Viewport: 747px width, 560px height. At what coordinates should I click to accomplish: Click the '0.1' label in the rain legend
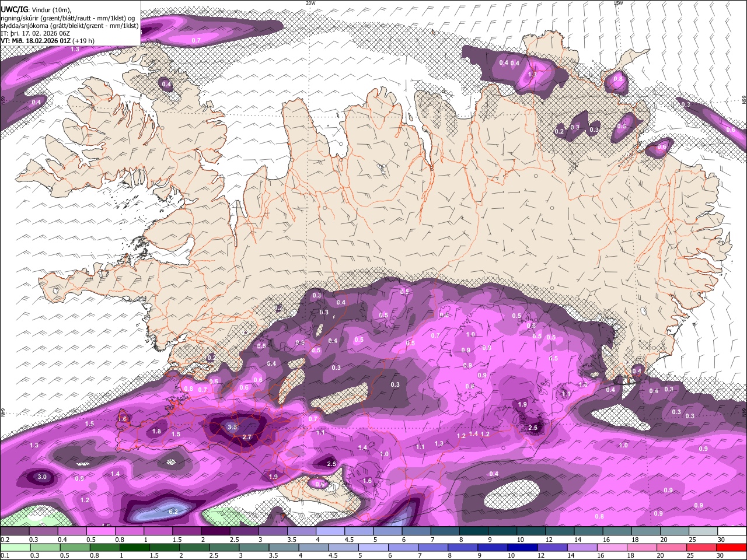pyautogui.click(x=4, y=555)
